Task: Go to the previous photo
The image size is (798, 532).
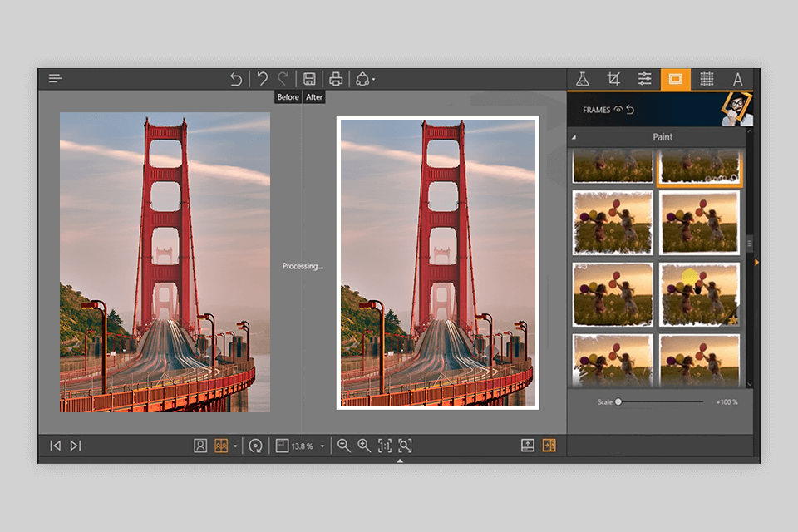Action: [55, 446]
